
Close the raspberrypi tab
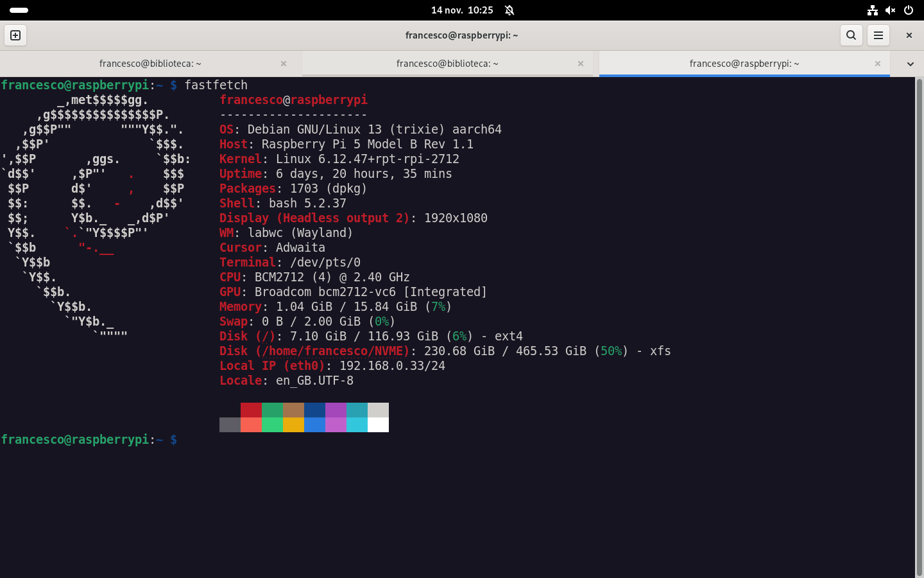[x=878, y=64]
